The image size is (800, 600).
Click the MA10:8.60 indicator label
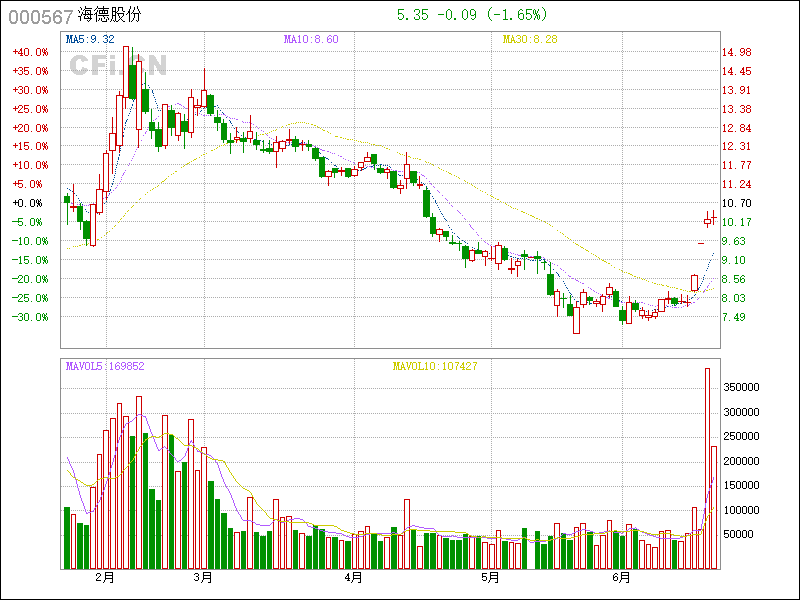pos(311,39)
